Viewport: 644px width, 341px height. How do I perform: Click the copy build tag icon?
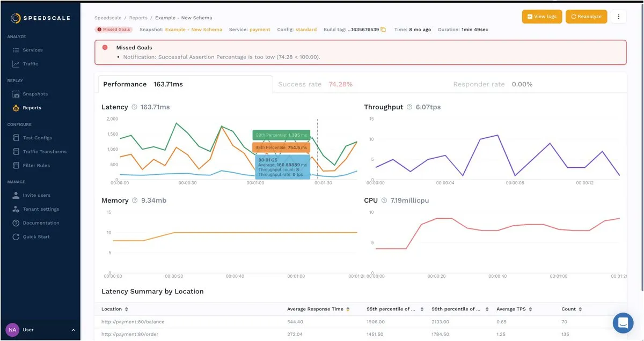click(x=383, y=29)
